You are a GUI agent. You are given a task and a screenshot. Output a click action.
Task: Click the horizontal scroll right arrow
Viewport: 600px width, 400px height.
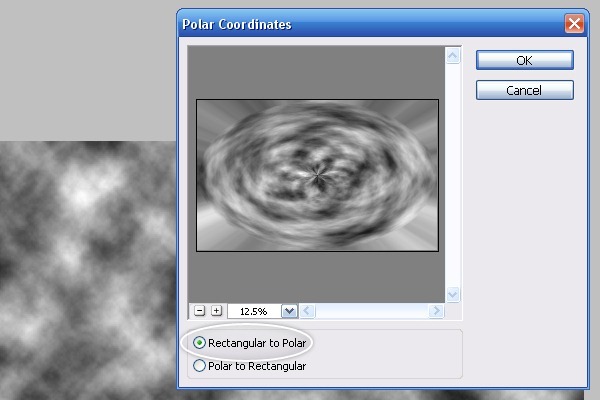click(436, 311)
